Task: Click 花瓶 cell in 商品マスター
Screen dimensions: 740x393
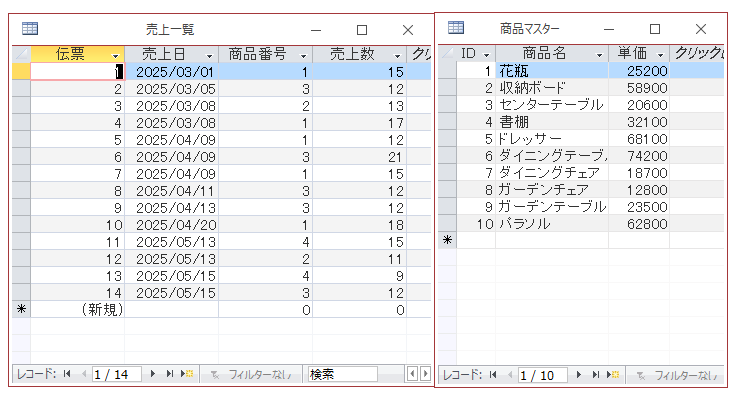Action: pyautogui.click(x=552, y=71)
